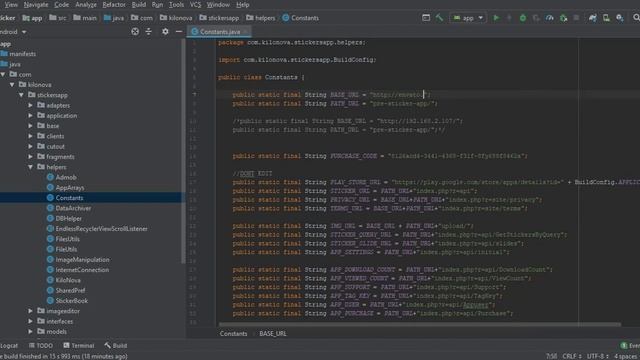Open the Refactor menu

coord(114,4)
